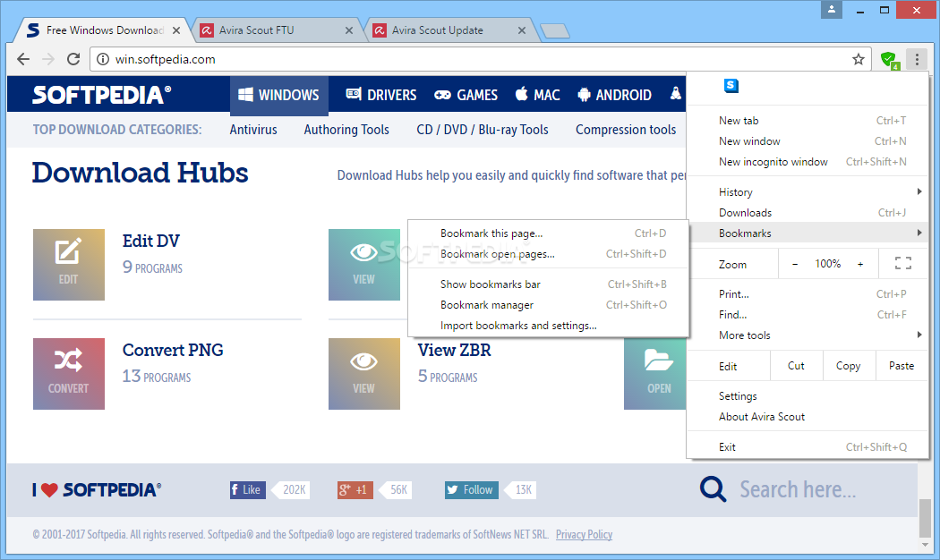
Task: Open Bookmark manager
Action: point(549,305)
